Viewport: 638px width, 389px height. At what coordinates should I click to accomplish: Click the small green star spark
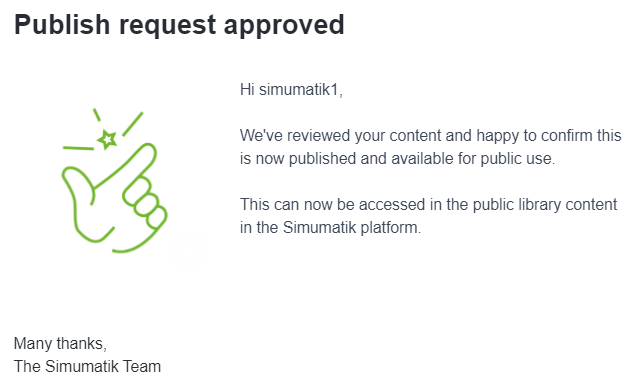coord(107,140)
